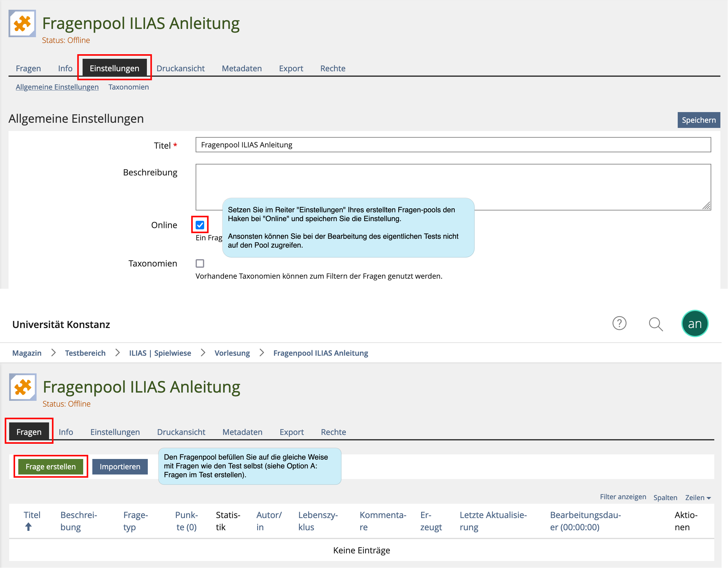The height and width of the screenshot is (568, 728).
Task: Go to Vorlesung breadcrumb
Action: coord(232,353)
